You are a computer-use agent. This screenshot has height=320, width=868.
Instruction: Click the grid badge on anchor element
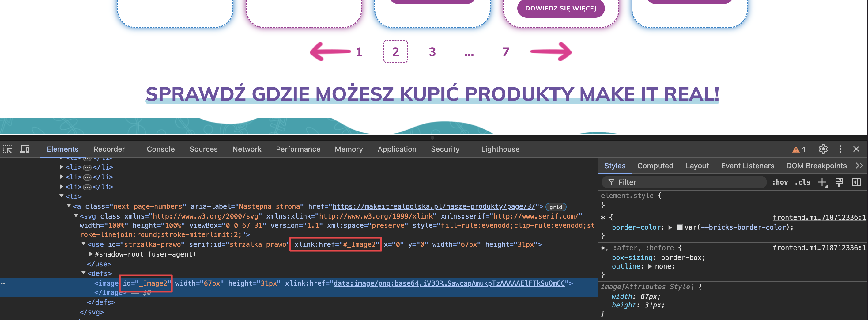tap(556, 207)
